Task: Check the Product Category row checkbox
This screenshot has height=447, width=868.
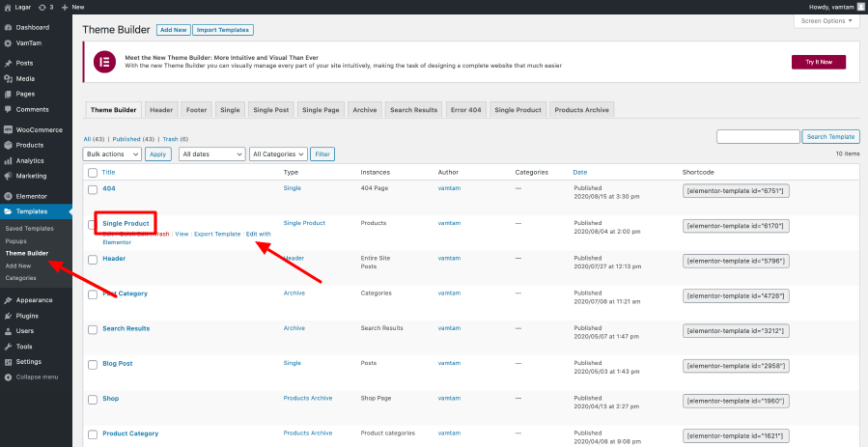Action: pyautogui.click(x=93, y=434)
